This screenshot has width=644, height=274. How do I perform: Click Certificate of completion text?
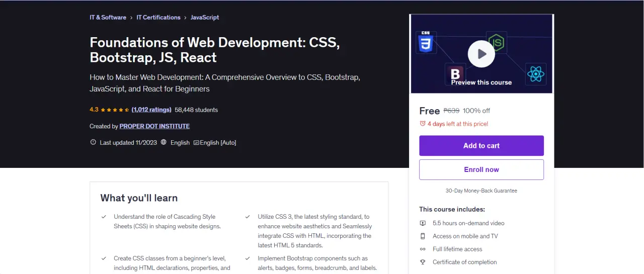coord(465,262)
